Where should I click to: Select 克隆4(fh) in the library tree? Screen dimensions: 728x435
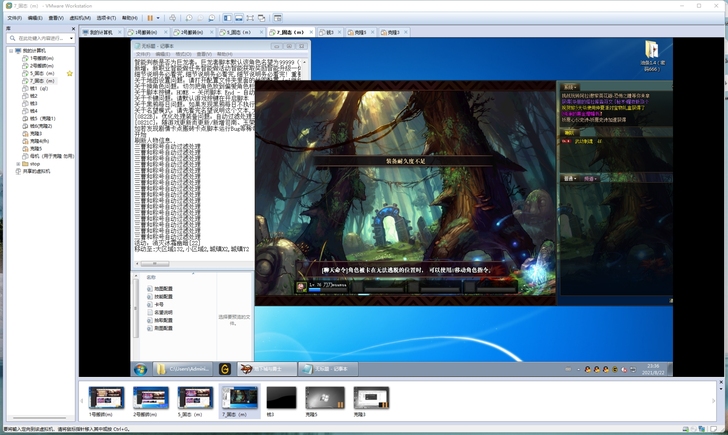36,141
